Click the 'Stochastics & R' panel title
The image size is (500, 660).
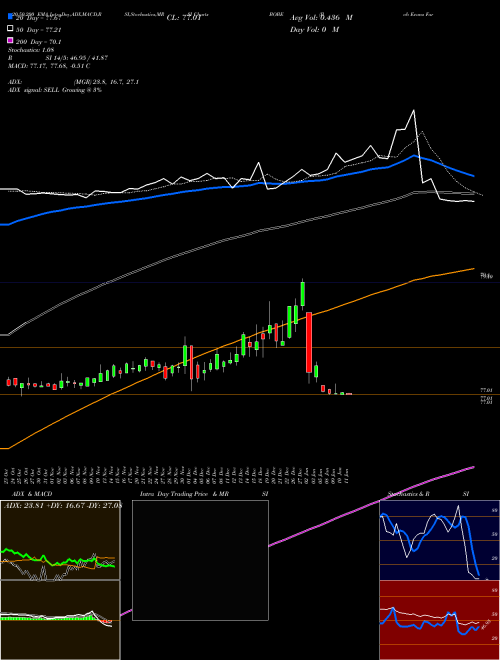coord(408,494)
